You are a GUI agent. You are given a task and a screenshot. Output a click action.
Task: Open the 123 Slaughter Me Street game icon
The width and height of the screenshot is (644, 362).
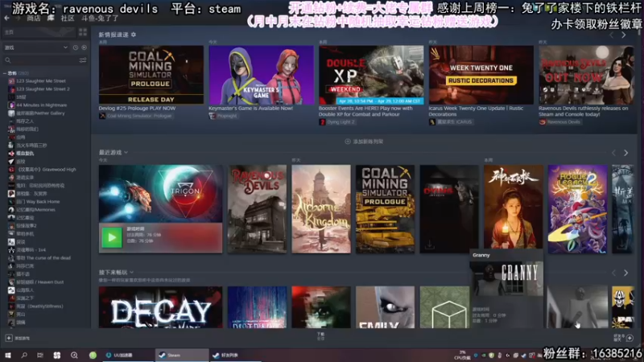pyautogui.click(x=11, y=81)
